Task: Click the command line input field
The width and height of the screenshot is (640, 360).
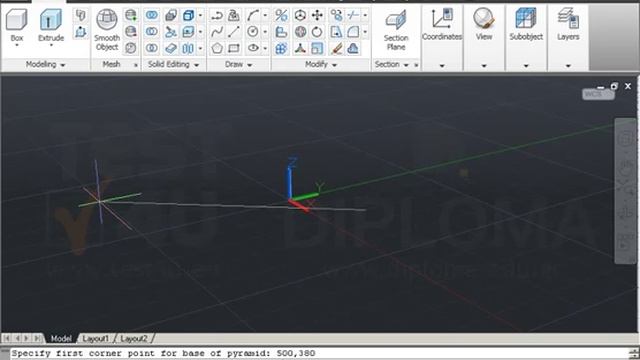Action: (x=320, y=353)
